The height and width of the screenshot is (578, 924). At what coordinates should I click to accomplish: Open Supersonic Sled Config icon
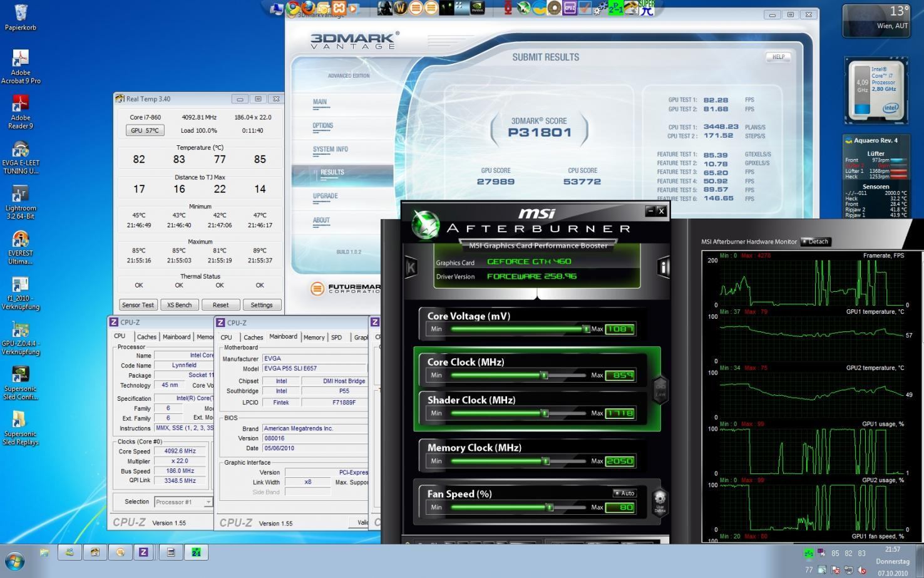coord(21,383)
